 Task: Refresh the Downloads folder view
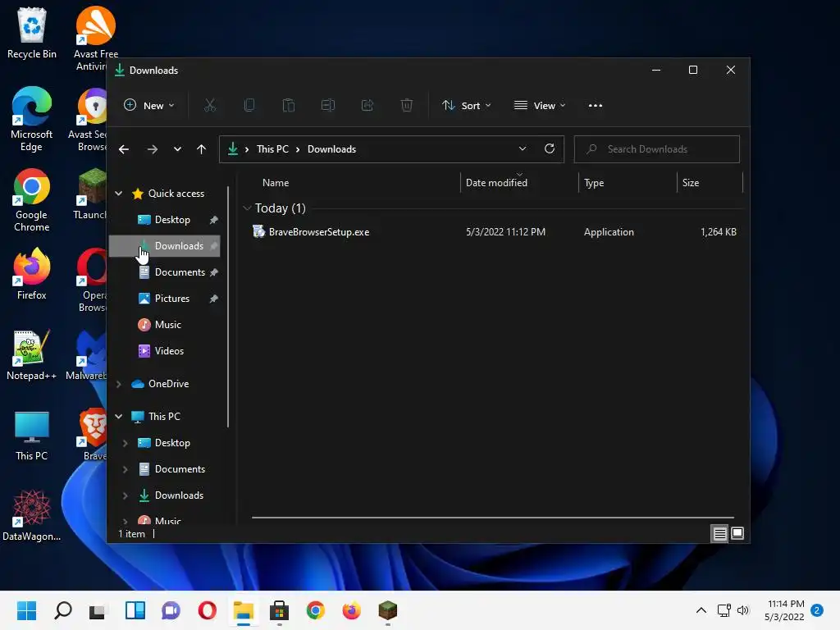(x=549, y=149)
